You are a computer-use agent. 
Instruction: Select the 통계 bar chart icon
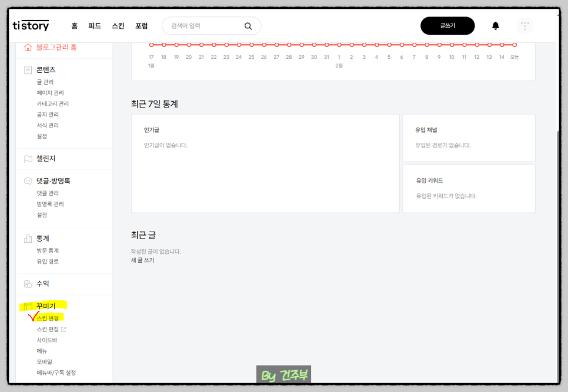(27, 238)
